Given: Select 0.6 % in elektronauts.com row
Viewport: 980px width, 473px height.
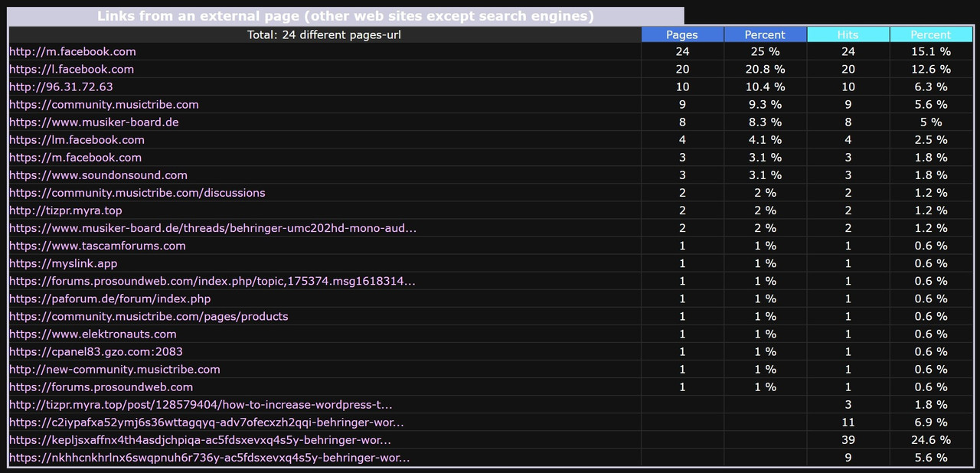Looking at the screenshot, I should 931,333.
